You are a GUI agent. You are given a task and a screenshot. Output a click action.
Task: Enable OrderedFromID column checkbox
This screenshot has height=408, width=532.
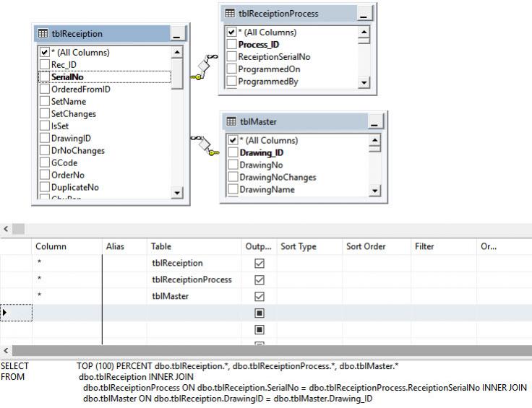click(44, 89)
